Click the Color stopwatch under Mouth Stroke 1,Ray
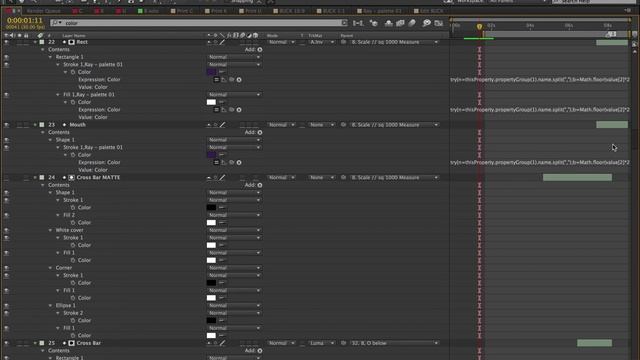Viewport: 640px width, 360px height. [73, 155]
